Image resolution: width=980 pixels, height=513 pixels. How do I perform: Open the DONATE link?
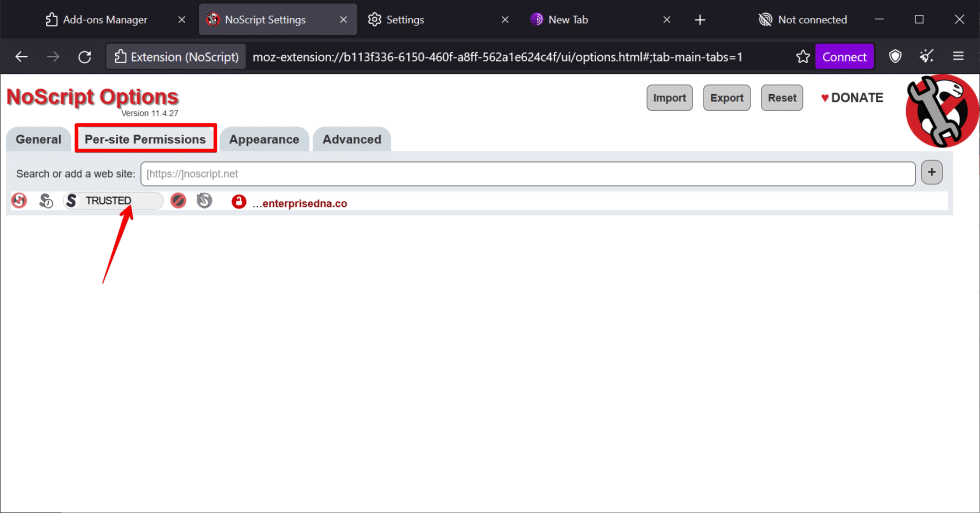tap(852, 98)
